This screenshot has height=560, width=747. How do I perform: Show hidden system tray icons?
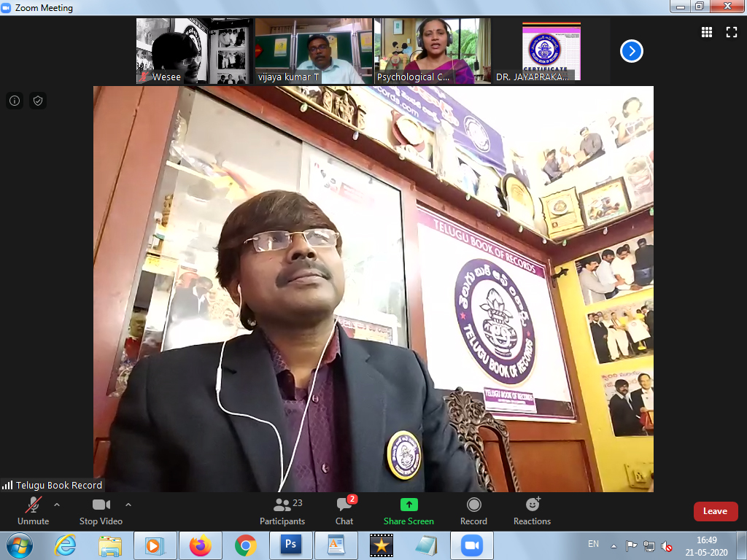tap(614, 545)
